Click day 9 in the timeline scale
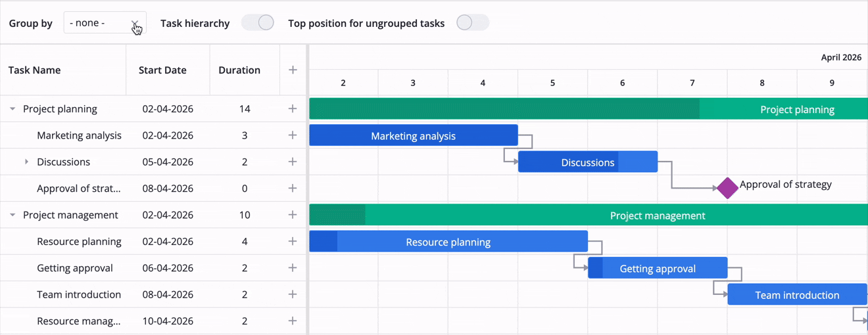Viewport: 868px width, 335px height. coord(832,83)
